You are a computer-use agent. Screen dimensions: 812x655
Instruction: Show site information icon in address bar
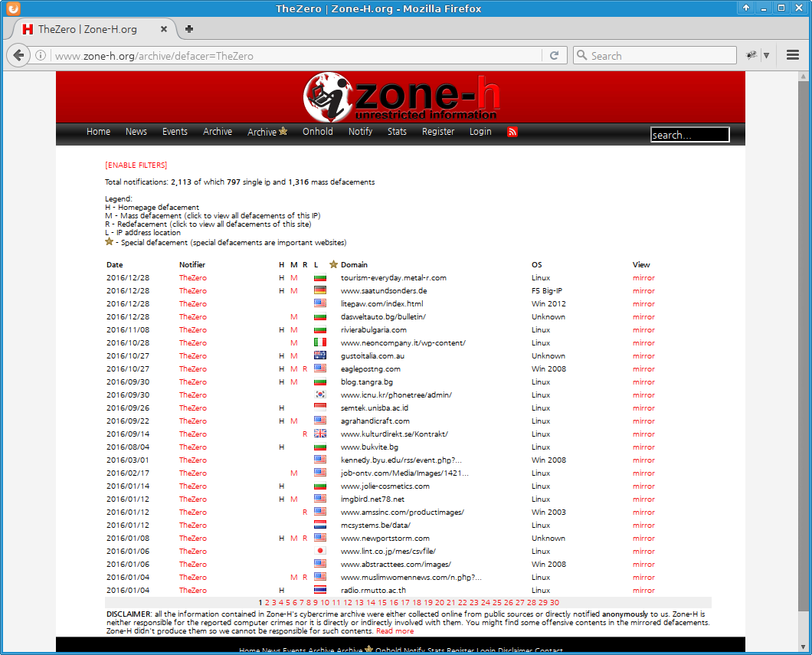click(x=41, y=55)
